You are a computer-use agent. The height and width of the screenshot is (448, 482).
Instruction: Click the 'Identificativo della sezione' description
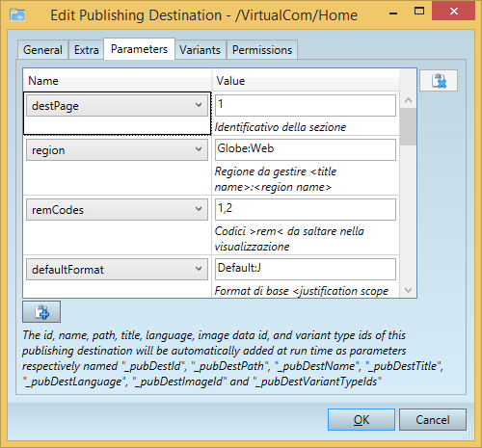(x=281, y=127)
